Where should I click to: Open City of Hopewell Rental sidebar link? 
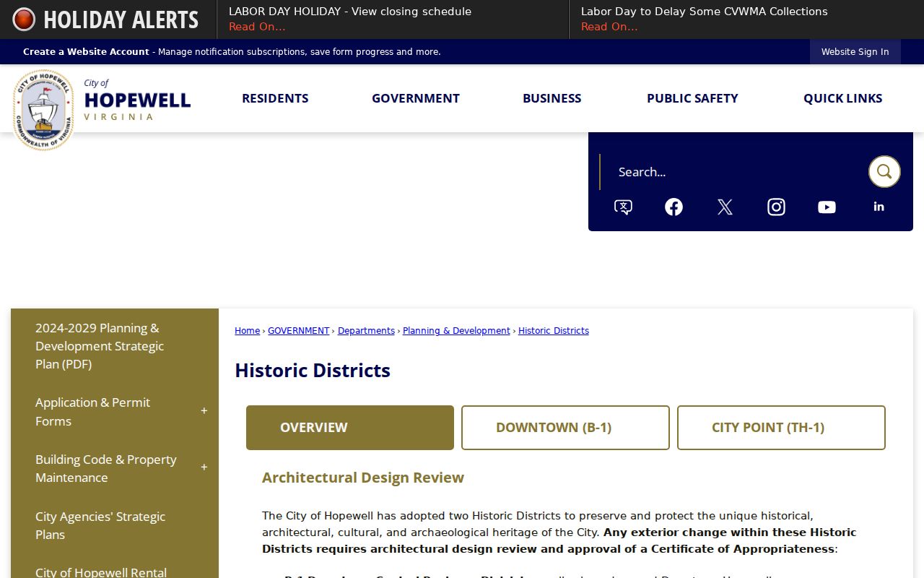pos(101,571)
